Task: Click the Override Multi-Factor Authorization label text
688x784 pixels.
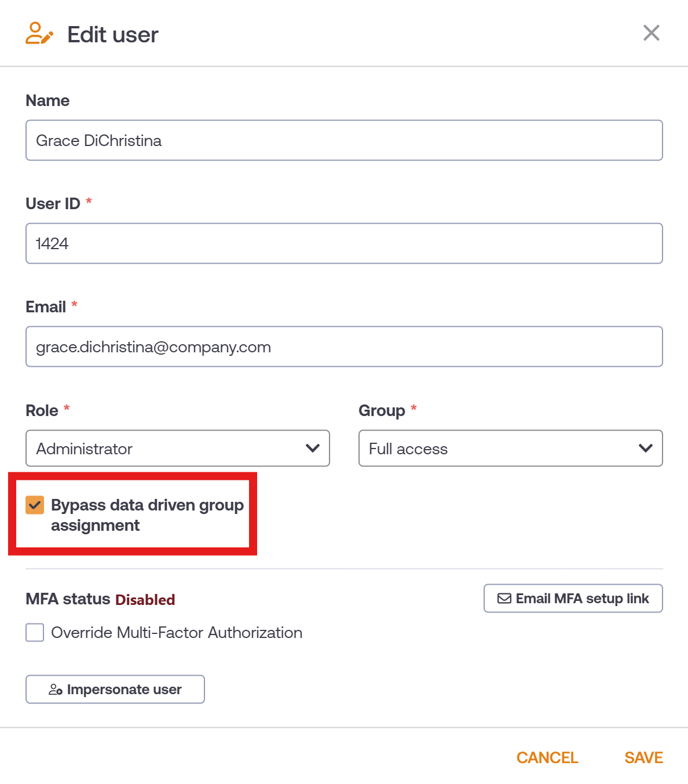Action: point(177,632)
